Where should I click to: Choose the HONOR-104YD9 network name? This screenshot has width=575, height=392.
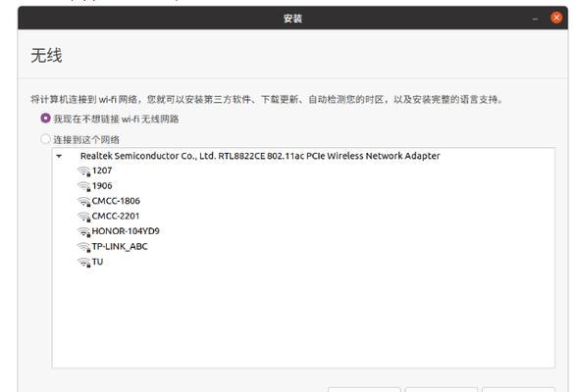point(126,231)
